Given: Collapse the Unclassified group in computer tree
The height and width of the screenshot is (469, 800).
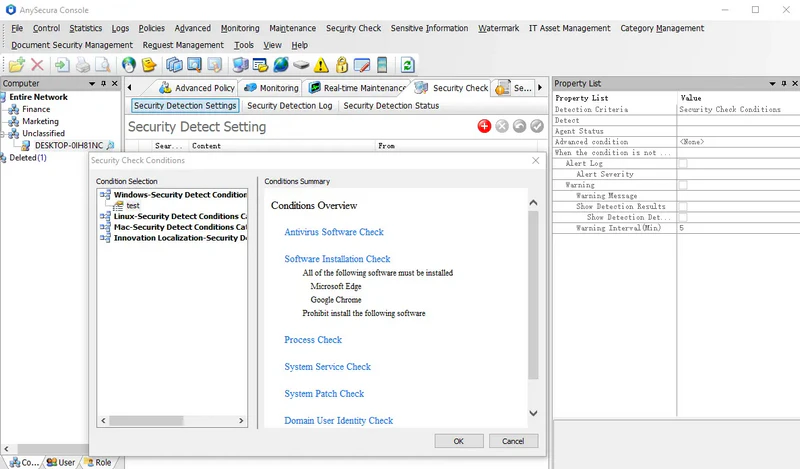Looking at the screenshot, I should 3,134.
